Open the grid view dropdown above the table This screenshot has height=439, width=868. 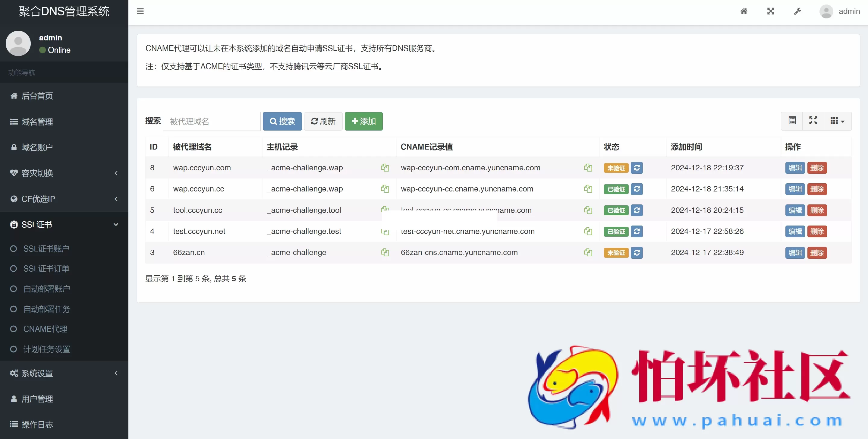click(x=838, y=121)
